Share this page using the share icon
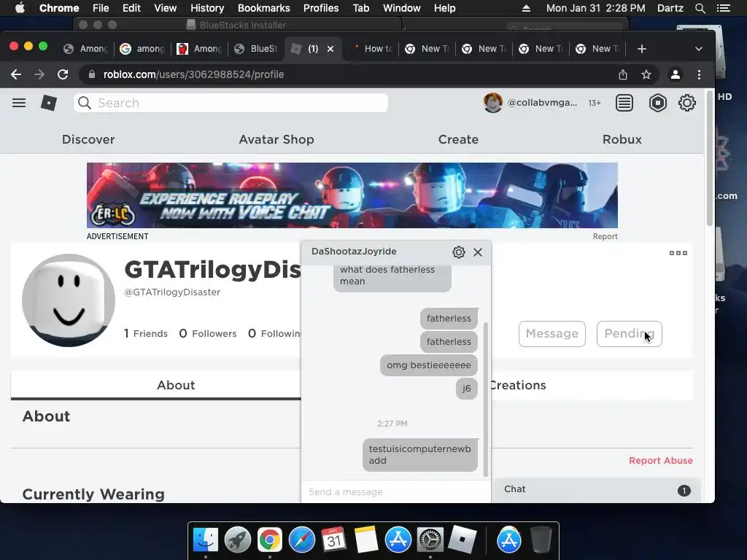 click(623, 74)
